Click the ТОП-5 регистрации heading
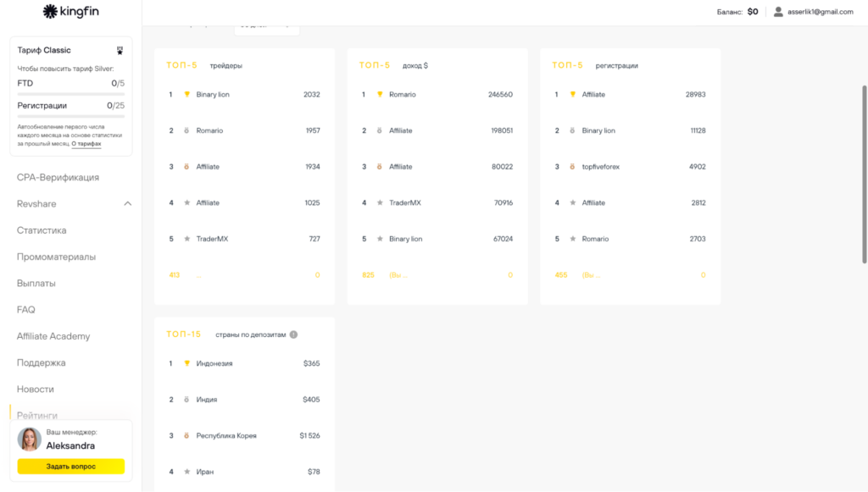Viewport: 868px width, 492px height. [x=595, y=65]
